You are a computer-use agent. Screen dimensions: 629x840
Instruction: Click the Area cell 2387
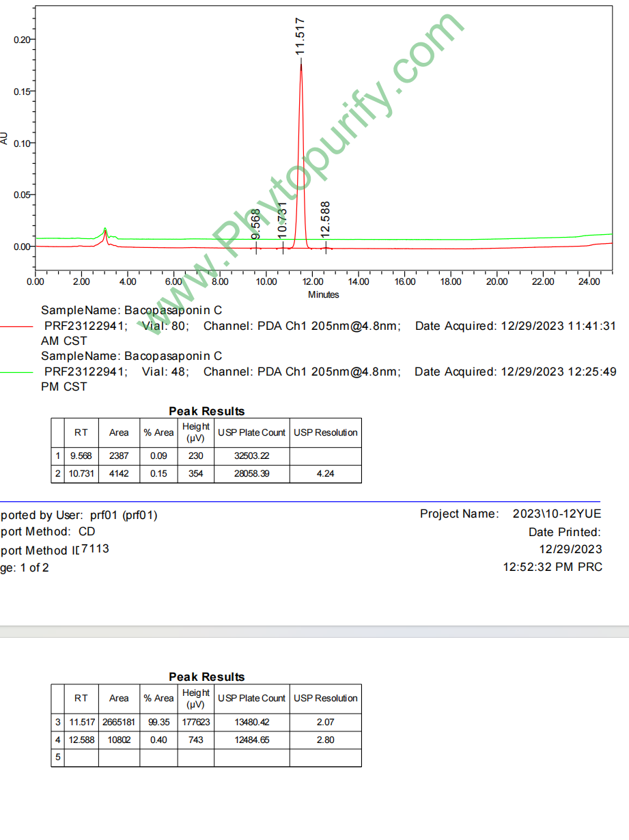119,456
